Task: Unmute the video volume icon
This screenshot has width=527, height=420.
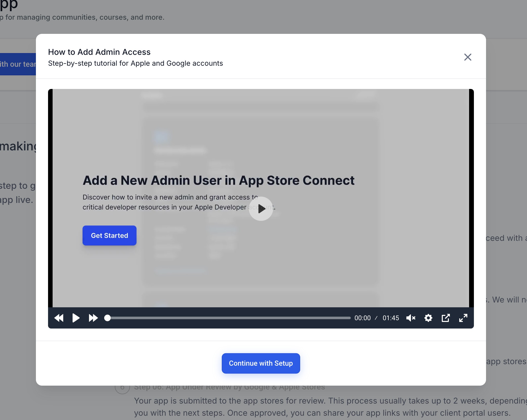Action: coord(411,318)
